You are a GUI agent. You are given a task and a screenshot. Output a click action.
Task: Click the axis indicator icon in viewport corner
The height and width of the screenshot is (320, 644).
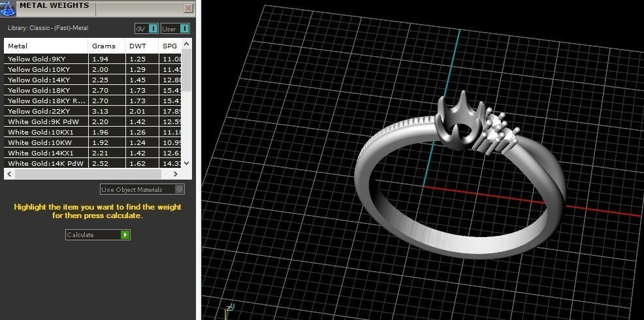point(229,310)
